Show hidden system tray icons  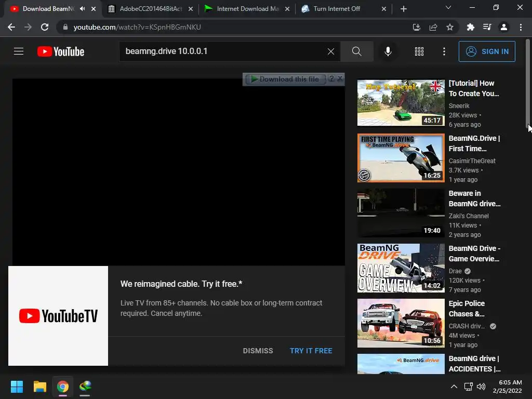[454, 387]
